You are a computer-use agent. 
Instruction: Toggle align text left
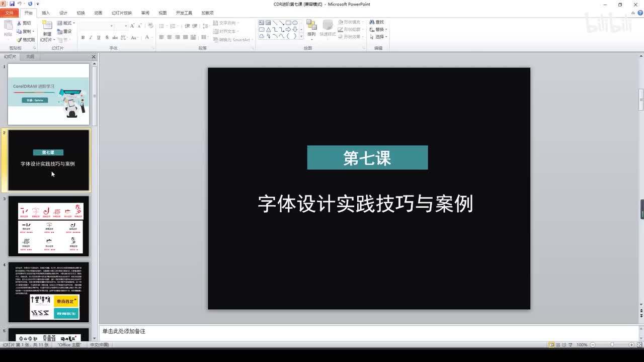(x=162, y=37)
